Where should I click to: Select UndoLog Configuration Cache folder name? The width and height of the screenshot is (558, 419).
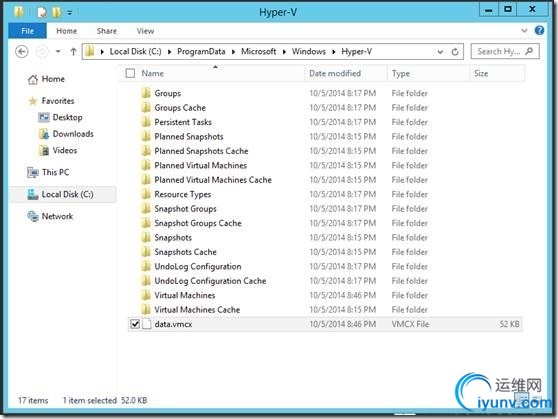[x=210, y=281]
